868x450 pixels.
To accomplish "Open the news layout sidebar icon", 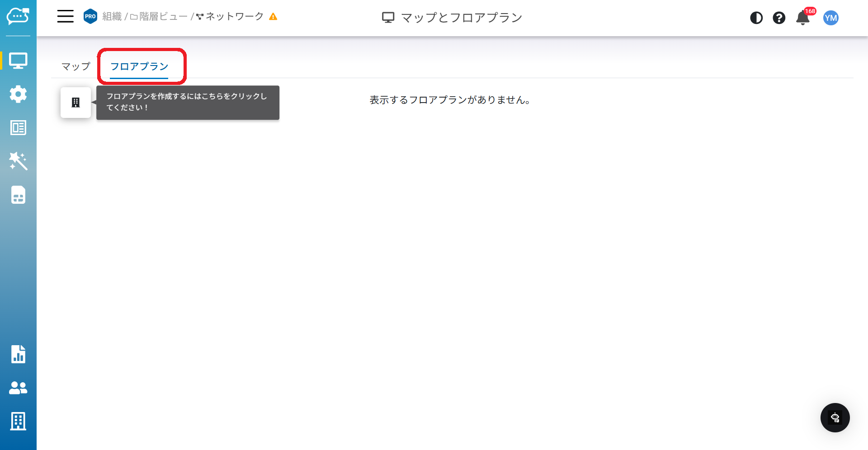I will 18,128.
